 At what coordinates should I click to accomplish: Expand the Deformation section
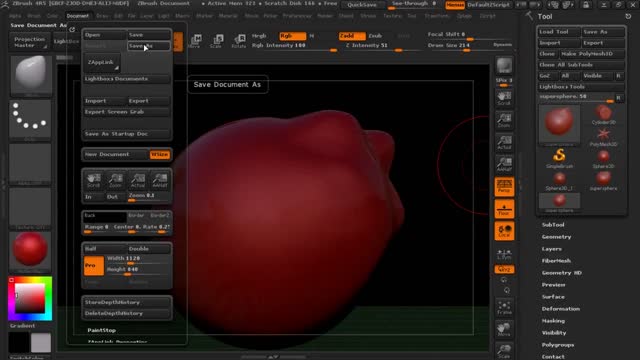pyautogui.click(x=560, y=309)
